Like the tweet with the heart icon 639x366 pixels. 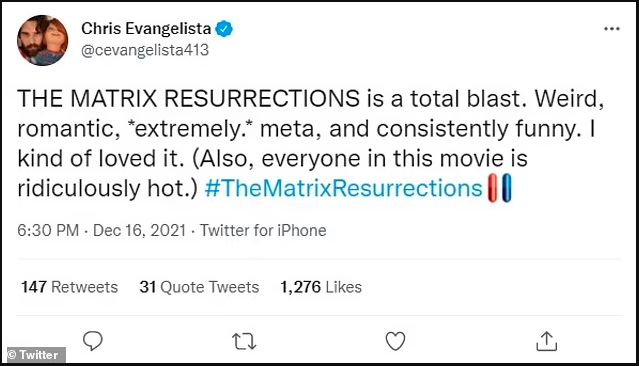[x=395, y=341]
